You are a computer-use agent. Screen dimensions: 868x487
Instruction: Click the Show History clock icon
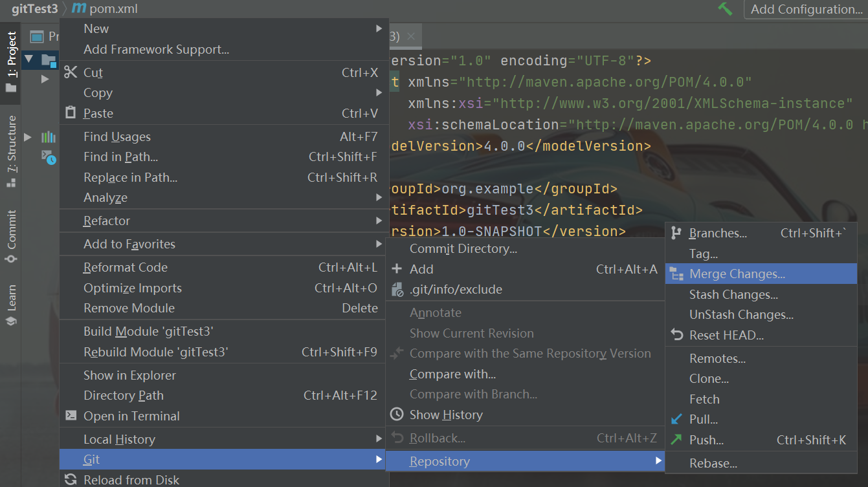[397, 415]
